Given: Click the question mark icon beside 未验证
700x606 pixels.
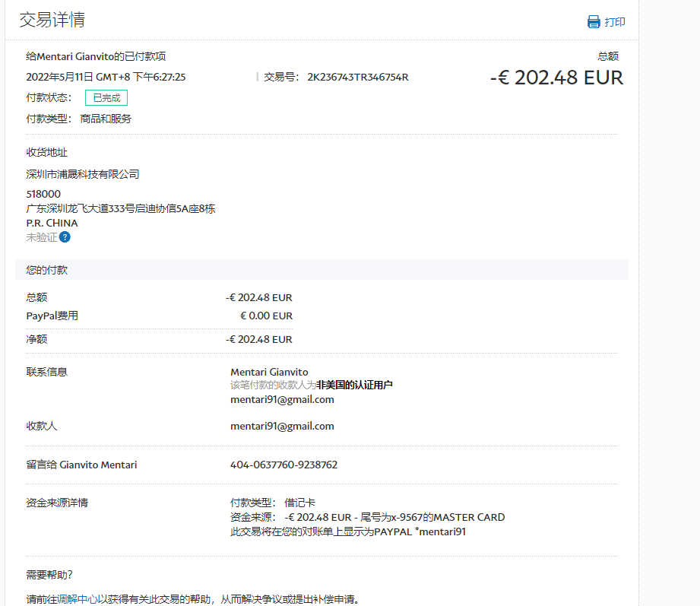Looking at the screenshot, I should click(x=65, y=237).
